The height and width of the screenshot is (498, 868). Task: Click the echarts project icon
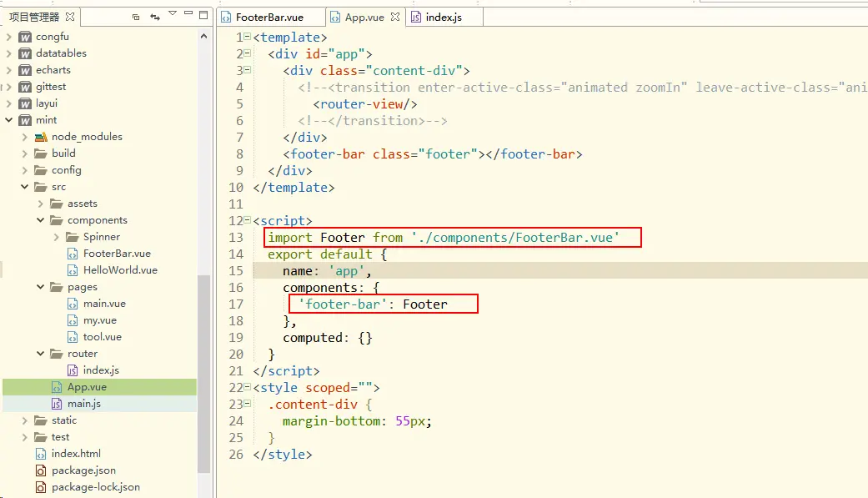click(25, 70)
